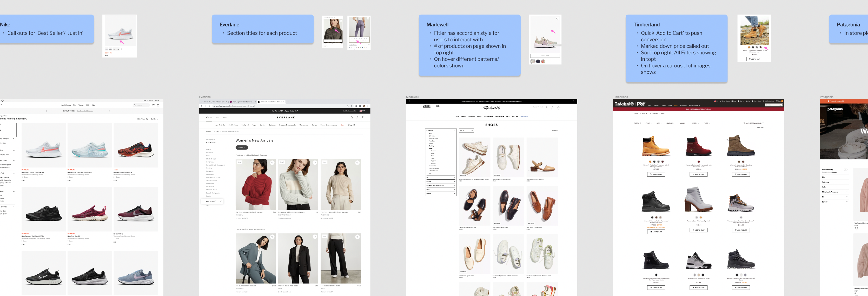Screen dimensions: 868x296
Task: Switch to the Staff Augmentation Services browser tab
Action: click(x=242, y=102)
